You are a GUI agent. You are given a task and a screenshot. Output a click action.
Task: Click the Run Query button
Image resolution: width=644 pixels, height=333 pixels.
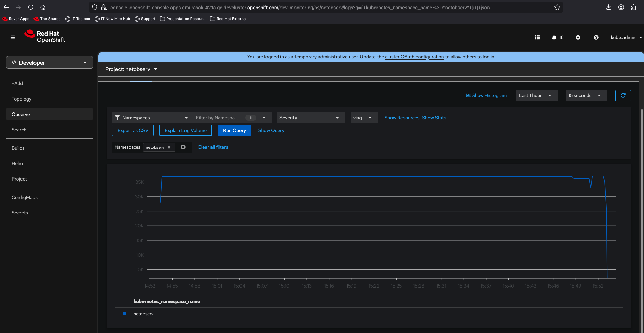[234, 130]
